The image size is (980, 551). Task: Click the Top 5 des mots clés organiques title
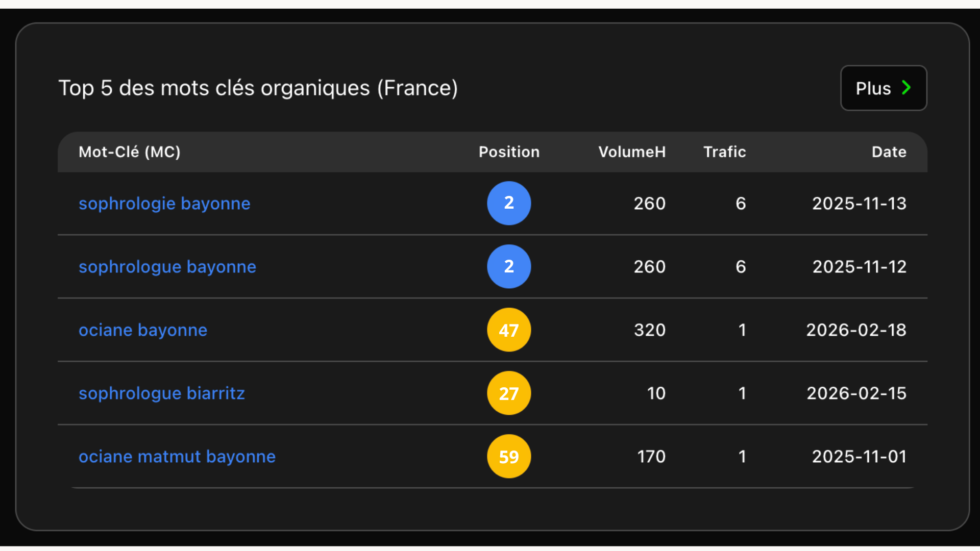tap(258, 88)
